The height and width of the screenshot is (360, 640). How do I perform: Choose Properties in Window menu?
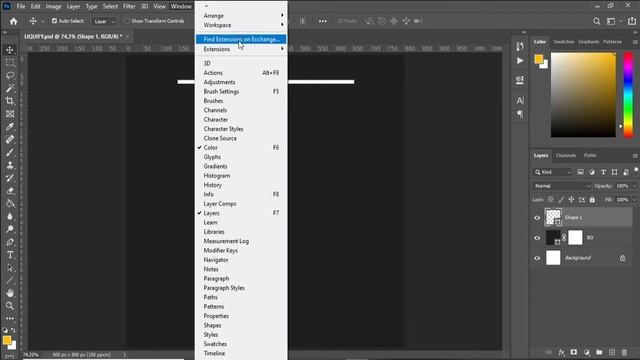(x=241, y=316)
